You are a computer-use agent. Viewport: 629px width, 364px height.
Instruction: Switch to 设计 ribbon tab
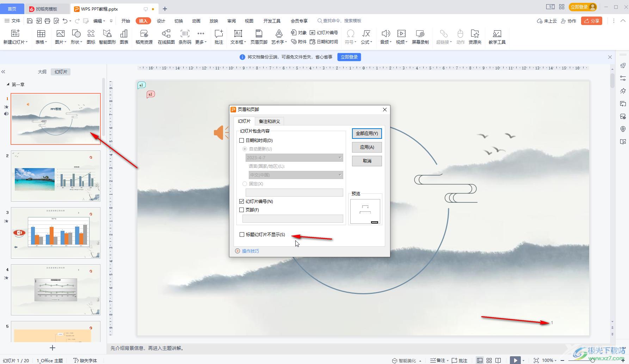[161, 21]
